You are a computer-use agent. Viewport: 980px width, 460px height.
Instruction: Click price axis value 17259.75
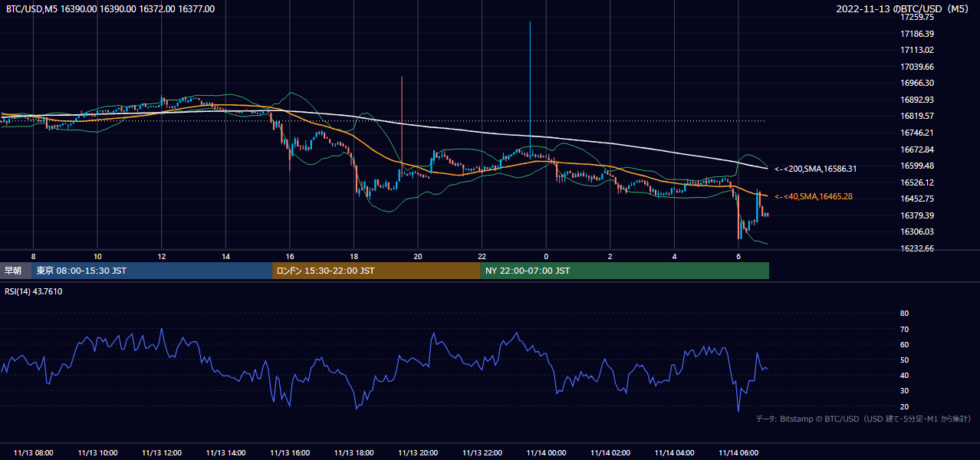coord(917,18)
